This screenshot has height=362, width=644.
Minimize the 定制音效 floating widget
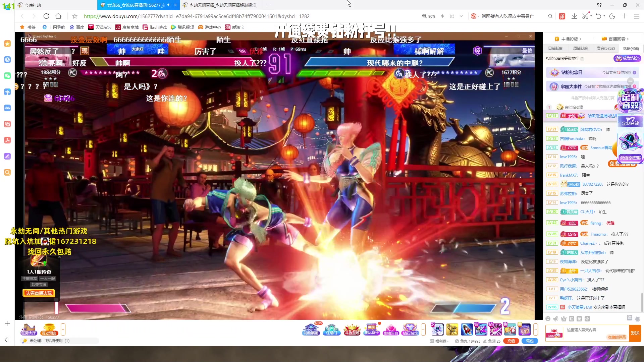coord(630,81)
